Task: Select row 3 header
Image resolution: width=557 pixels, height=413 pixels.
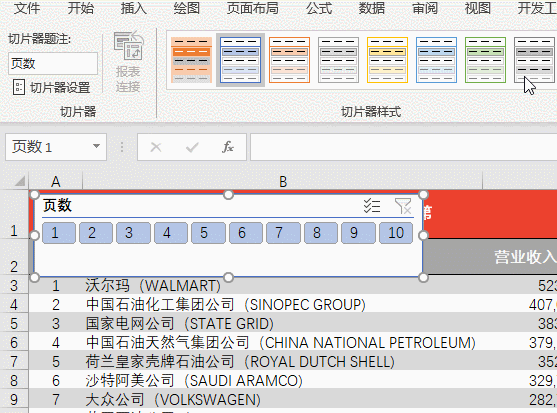Action: pyautogui.click(x=14, y=285)
